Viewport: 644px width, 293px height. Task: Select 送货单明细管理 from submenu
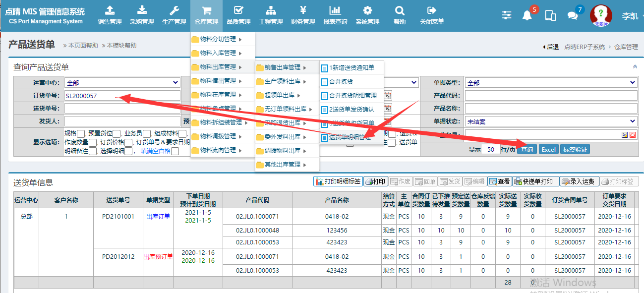[350, 137]
